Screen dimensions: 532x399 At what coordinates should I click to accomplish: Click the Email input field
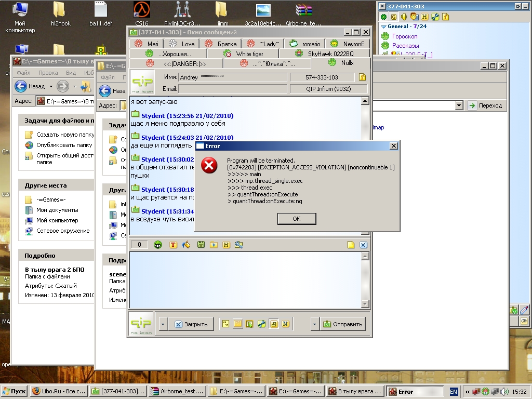[x=232, y=88]
